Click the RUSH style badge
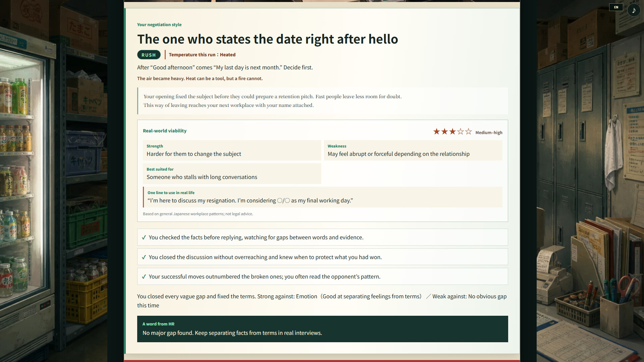This screenshot has height=362, width=644. pos(149,55)
